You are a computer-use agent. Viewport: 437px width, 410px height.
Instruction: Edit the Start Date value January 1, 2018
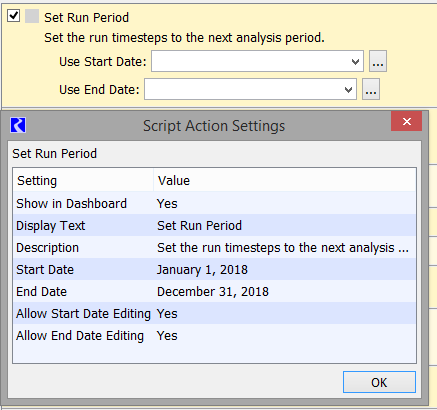tap(202, 269)
